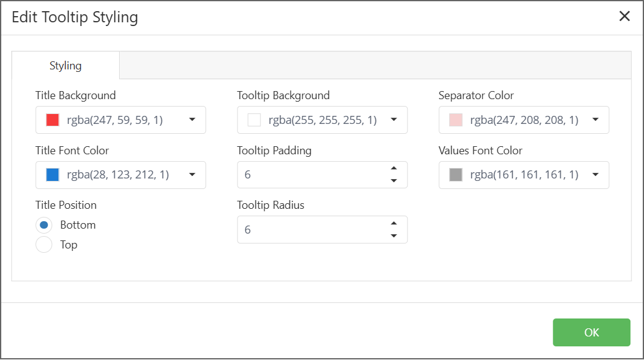Click the gray Values Font Color swatch
Screen dimensions: 644x360
point(456,175)
